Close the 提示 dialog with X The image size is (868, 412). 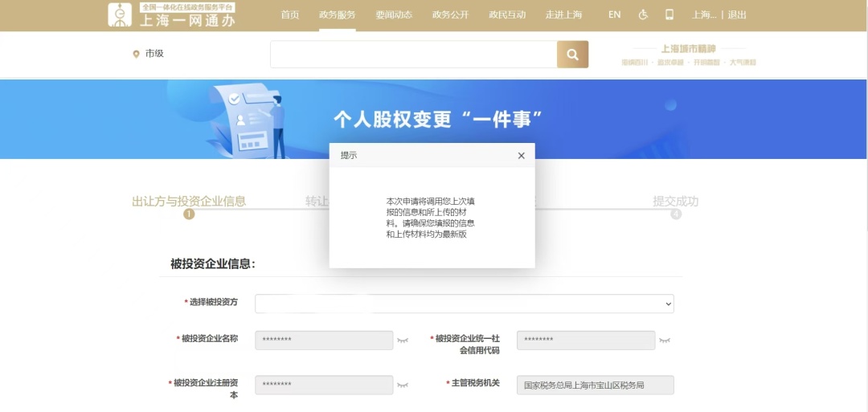tap(521, 156)
